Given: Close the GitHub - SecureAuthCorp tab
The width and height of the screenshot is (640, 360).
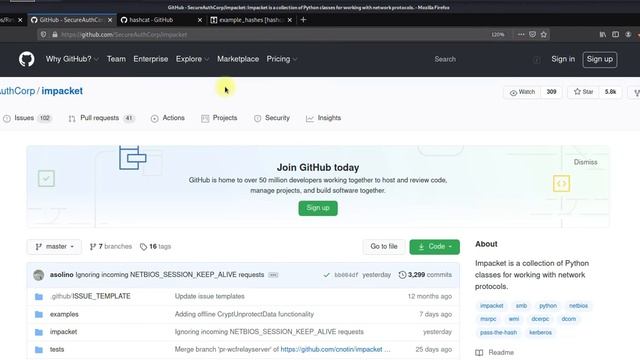Looking at the screenshot, I should [x=110, y=20].
